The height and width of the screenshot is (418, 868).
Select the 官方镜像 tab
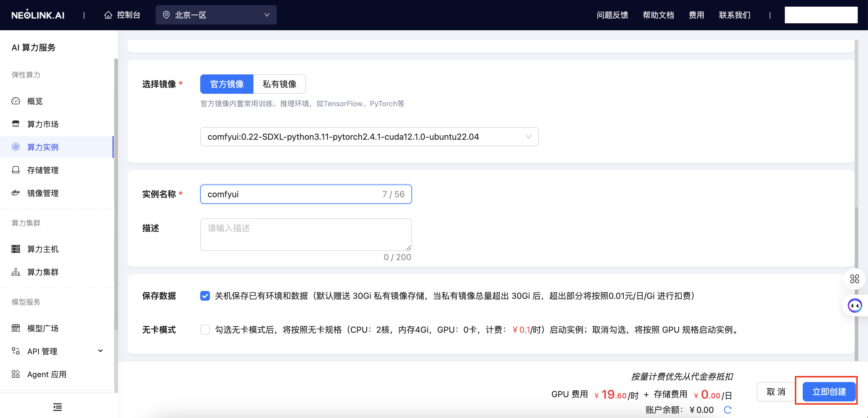(x=227, y=84)
